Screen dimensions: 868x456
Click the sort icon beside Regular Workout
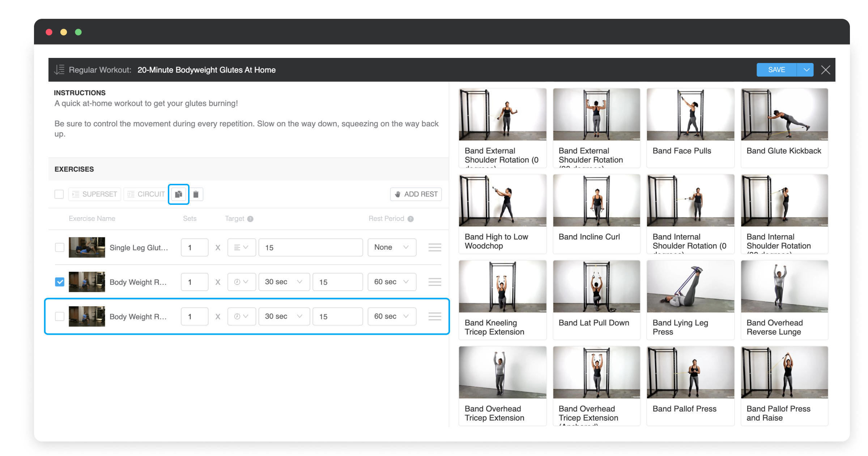click(x=59, y=69)
